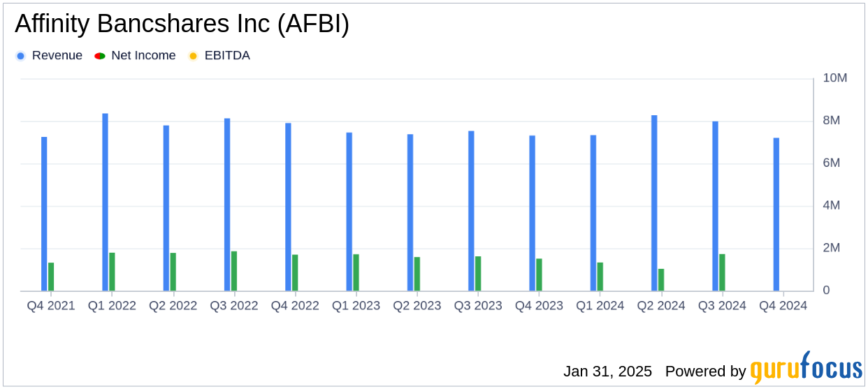Select the Q2 2023 revenue bar

pos(410,212)
